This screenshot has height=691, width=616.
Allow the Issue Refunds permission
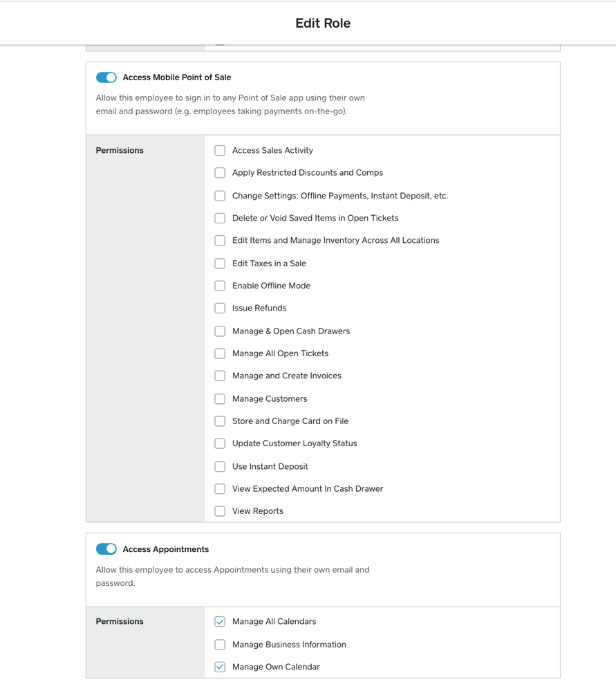pyautogui.click(x=220, y=308)
